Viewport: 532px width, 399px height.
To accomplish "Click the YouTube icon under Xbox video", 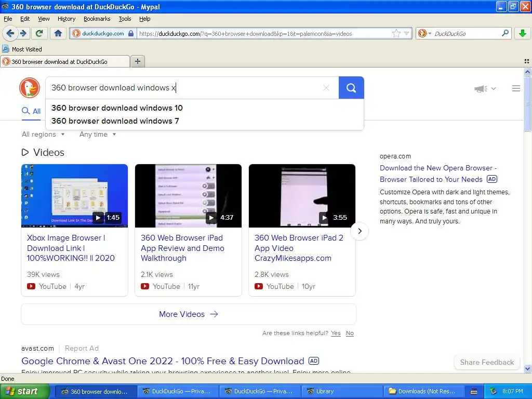I will tap(31, 286).
